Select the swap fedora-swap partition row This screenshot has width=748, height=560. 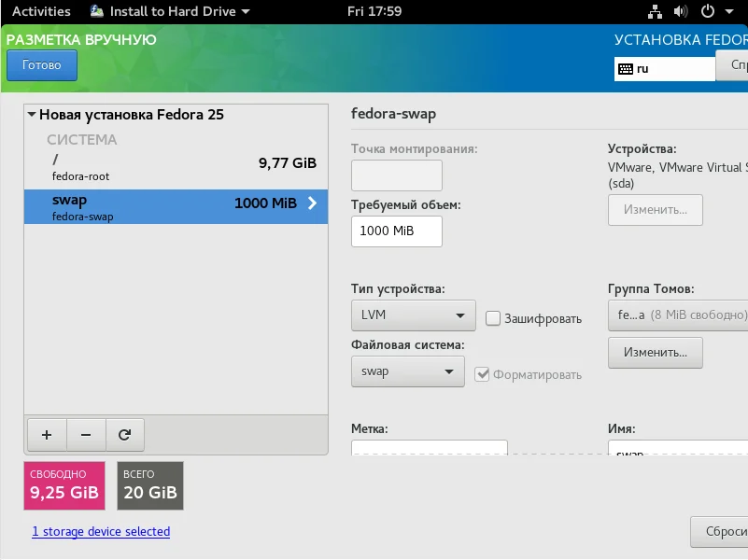tap(176, 207)
